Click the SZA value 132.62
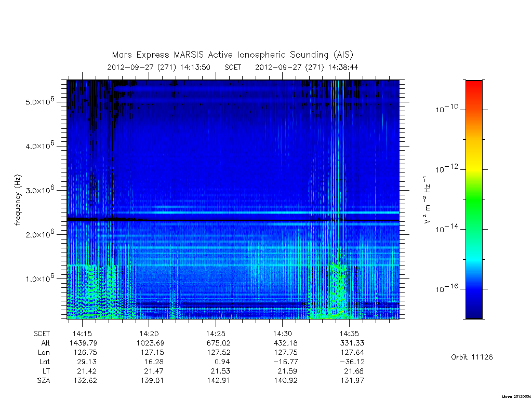The width and height of the screenshot is (532, 399). 85,380
